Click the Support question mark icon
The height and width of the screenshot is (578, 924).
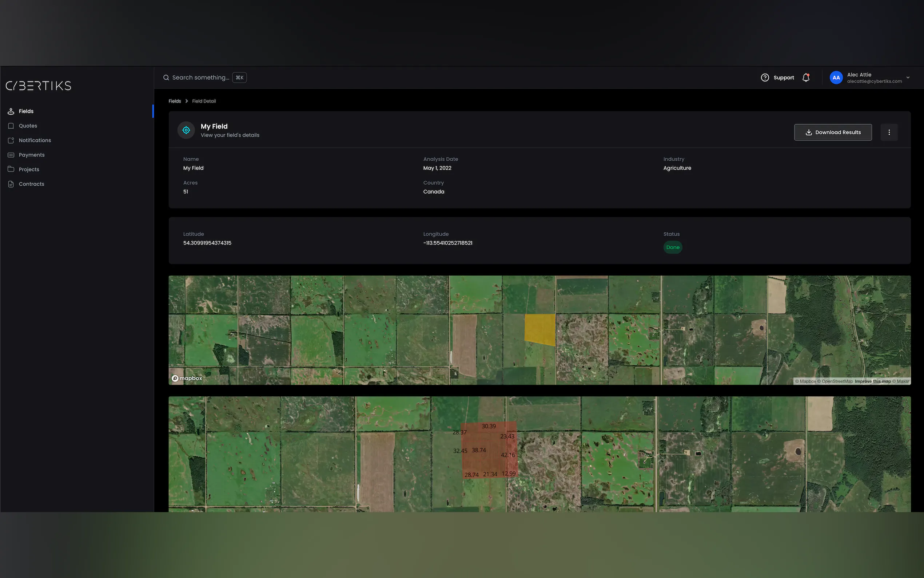pyautogui.click(x=765, y=78)
